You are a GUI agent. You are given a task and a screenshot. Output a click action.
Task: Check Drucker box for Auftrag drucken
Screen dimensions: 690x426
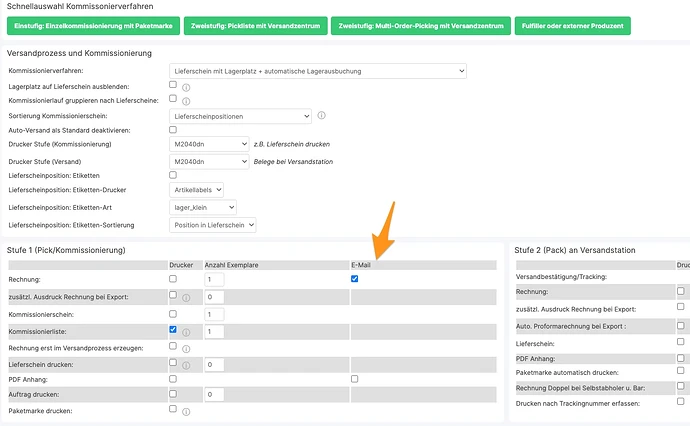click(173, 394)
